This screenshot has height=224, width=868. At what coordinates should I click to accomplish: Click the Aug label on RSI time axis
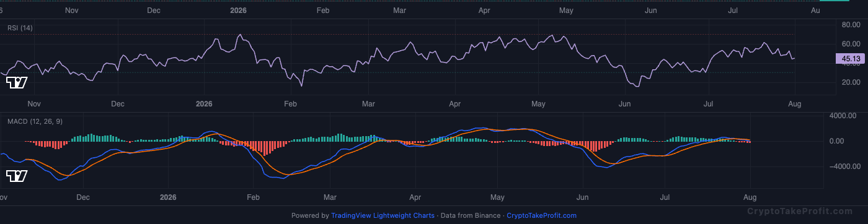pyautogui.click(x=794, y=104)
